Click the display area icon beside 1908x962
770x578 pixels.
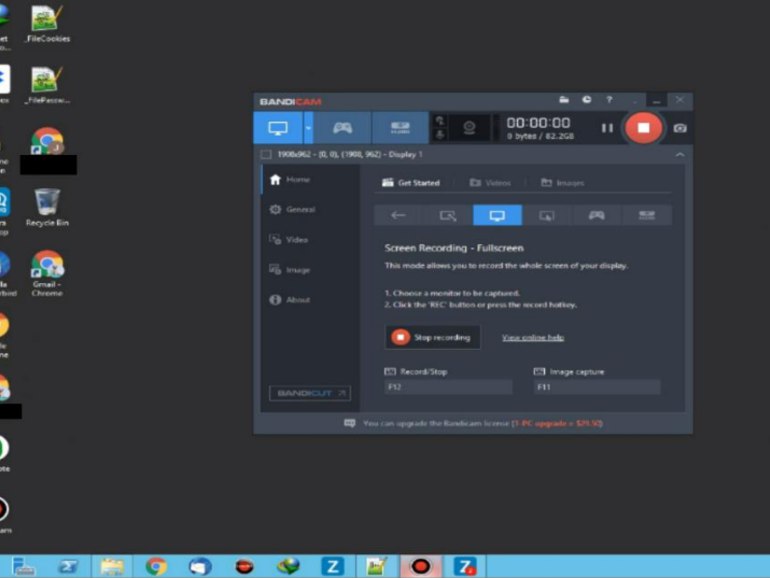coord(266,155)
